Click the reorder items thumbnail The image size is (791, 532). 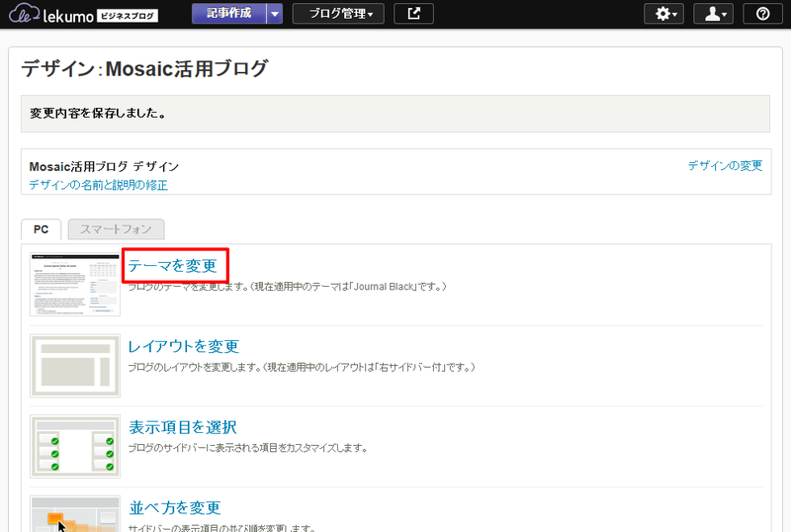pos(75,514)
